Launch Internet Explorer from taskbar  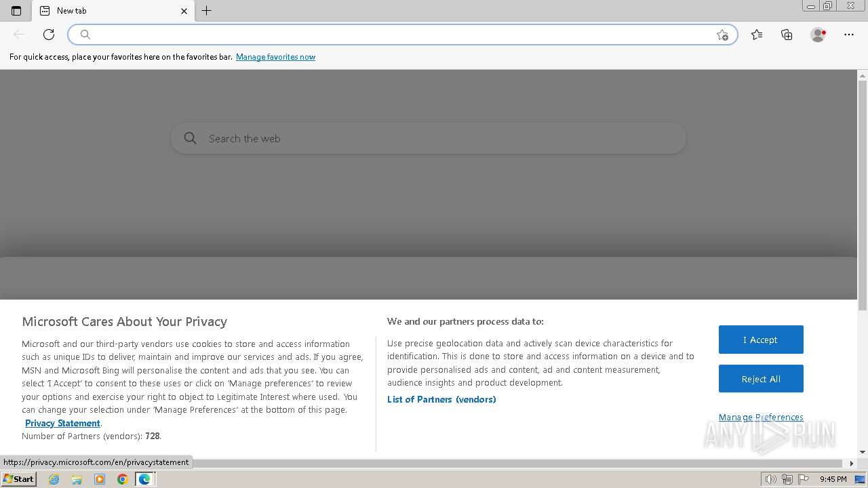pos(54,479)
